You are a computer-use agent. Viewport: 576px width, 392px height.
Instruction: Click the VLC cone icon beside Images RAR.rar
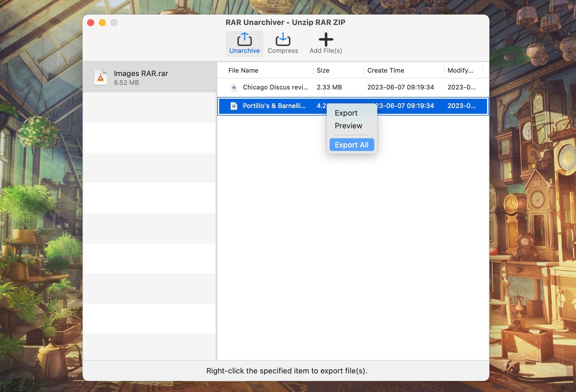[x=101, y=77]
